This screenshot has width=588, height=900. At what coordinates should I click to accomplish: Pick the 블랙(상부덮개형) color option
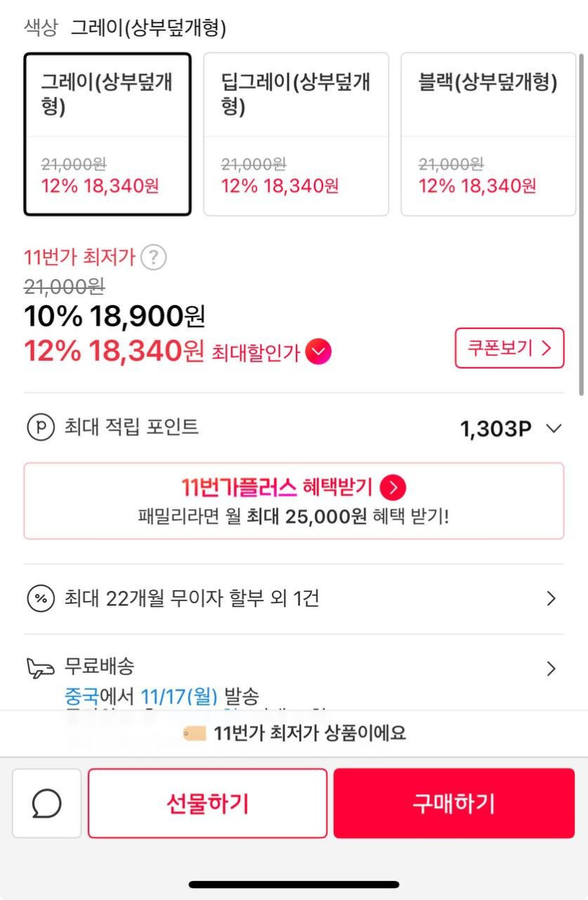[488, 134]
